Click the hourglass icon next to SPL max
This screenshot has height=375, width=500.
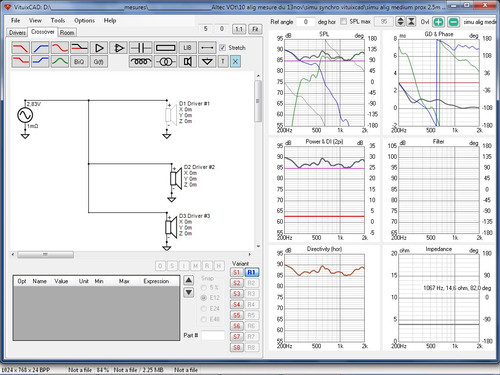[x=411, y=22]
